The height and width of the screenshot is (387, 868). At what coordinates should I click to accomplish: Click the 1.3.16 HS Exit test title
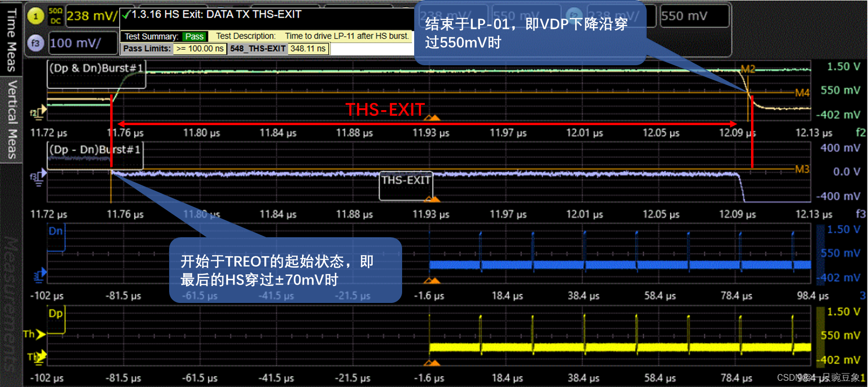coord(217,14)
